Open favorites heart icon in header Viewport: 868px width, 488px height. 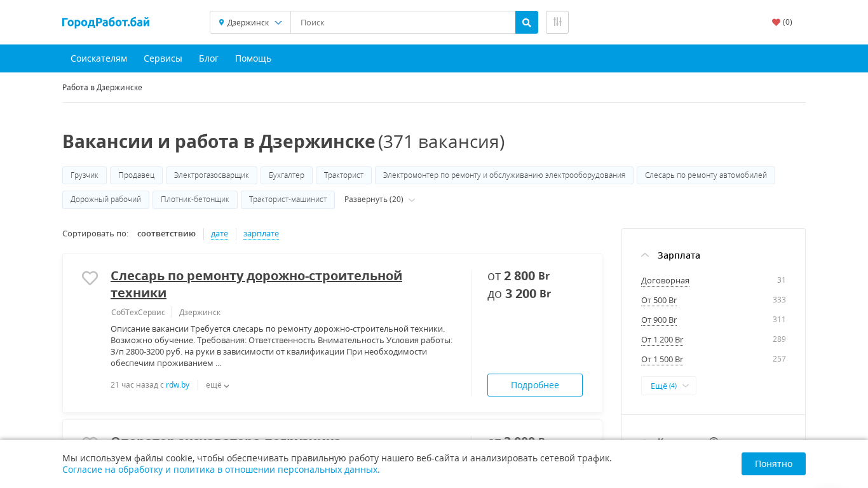tap(776, 22)
